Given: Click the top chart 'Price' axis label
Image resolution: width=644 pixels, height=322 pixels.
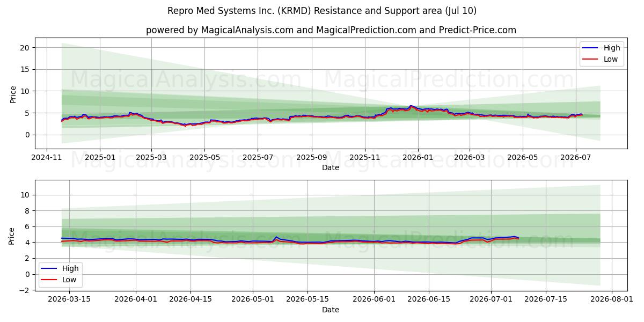Looking at the screenshot, I should 13,93.
